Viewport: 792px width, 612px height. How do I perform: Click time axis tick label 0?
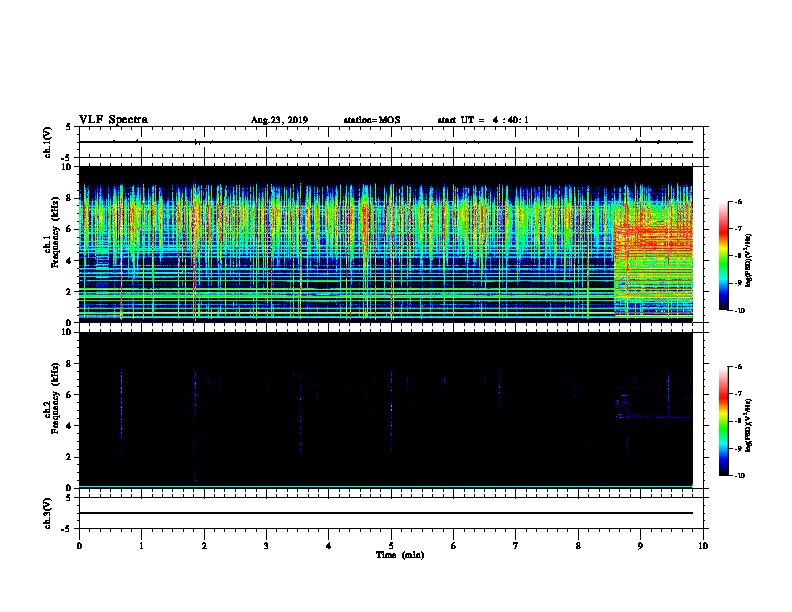click(x=79, y=546)
